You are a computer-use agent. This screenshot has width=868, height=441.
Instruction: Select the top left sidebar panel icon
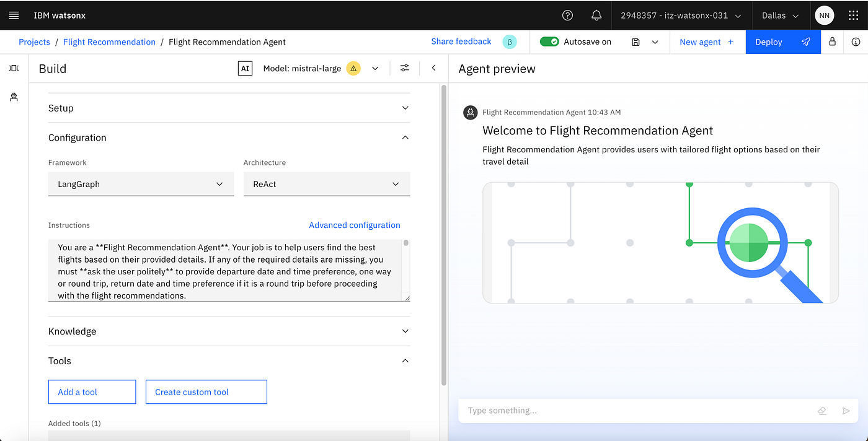click(x=14, y=68)
